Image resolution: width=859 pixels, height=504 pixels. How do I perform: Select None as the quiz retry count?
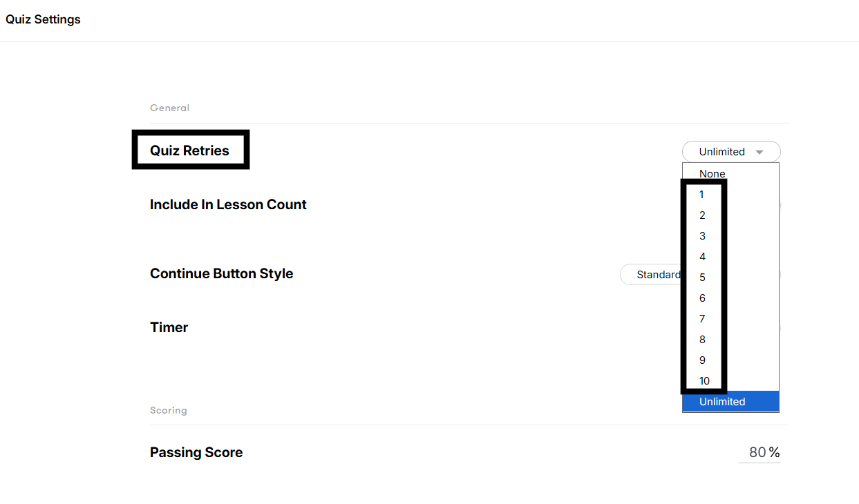tap(712, 173)
